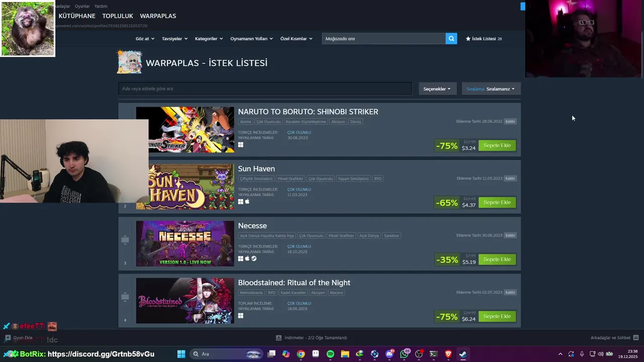Open OBS Studio from the taskbar
The width and height of the screenshot is (644, 362).
[x=419, y=354]
